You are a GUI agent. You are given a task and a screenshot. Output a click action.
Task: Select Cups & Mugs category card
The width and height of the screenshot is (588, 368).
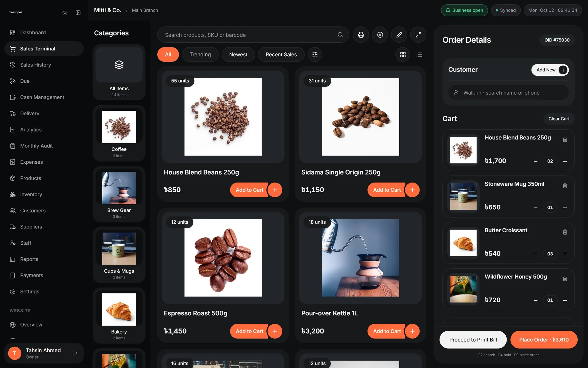coord(119,255)
